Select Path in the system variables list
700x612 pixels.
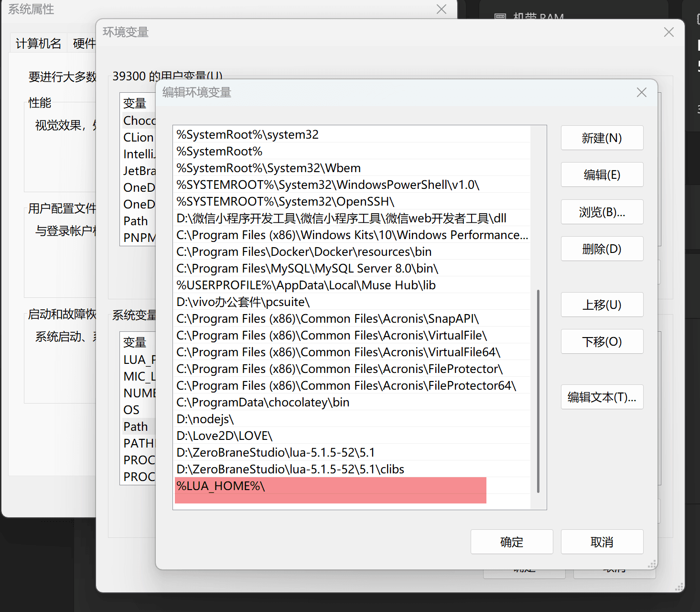pyautogui.click(x=136, y=426)
